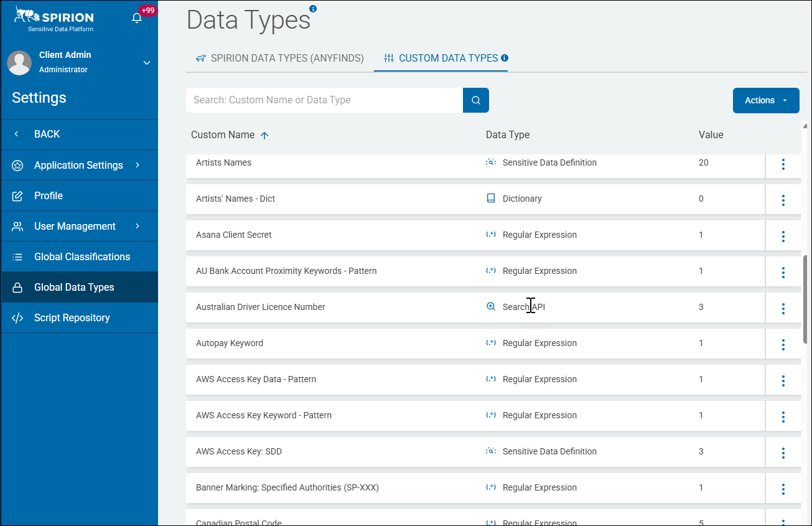This screenshot has width=812, height=526.
Task: Open three-dot menu for Asana Client Secret
Action: (x=783, y=237)
